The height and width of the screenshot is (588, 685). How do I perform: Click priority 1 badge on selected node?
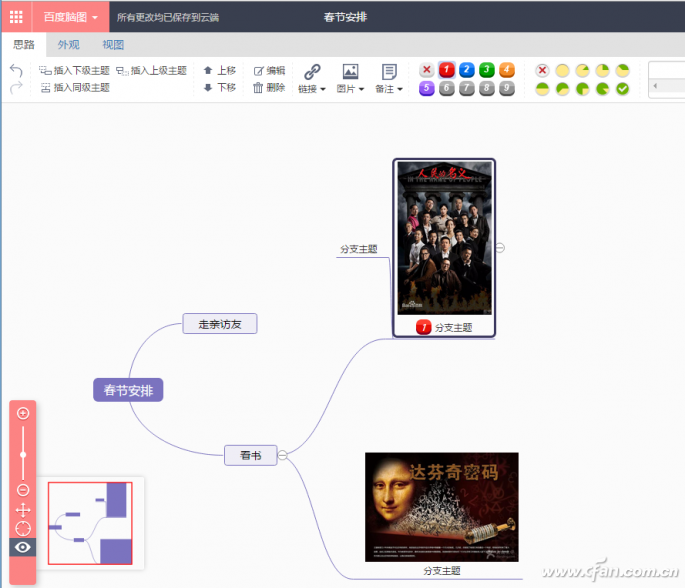[423, 327]
